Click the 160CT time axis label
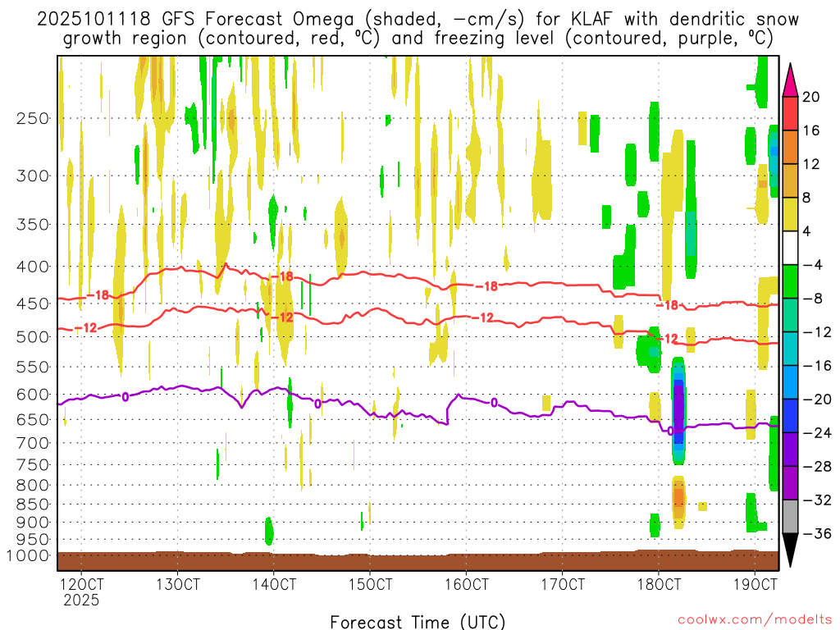Image resolution: width=840 pixels, height=630 pixels. [x=466, y=583]
